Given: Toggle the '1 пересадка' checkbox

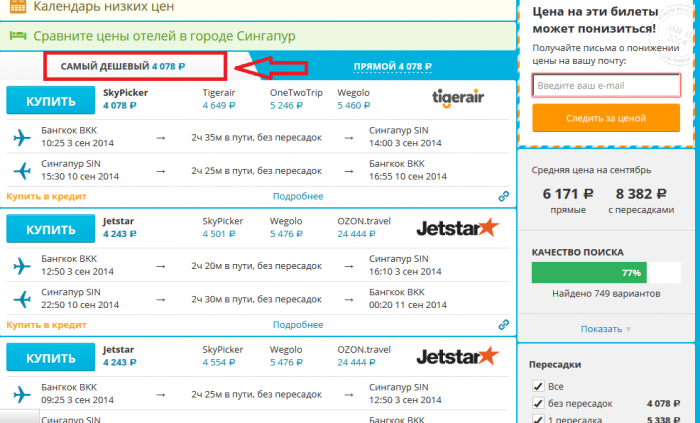Looking at the screenshot, I should click(x=539, y=419).
